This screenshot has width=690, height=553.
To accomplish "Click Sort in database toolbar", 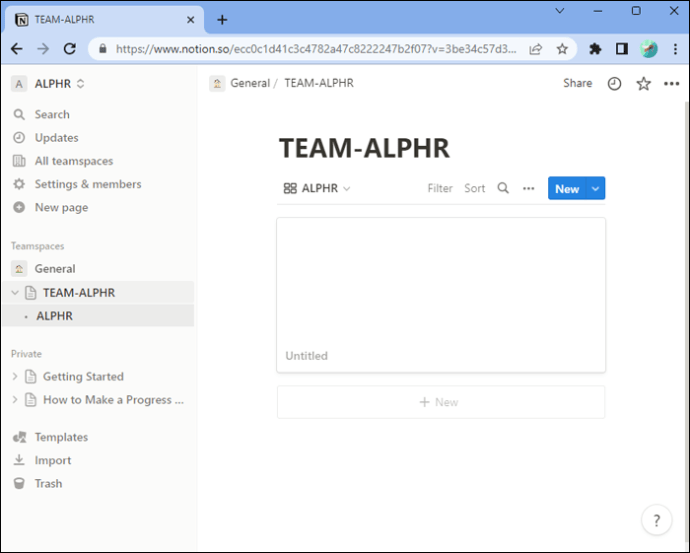I will [x=474, y=188].
